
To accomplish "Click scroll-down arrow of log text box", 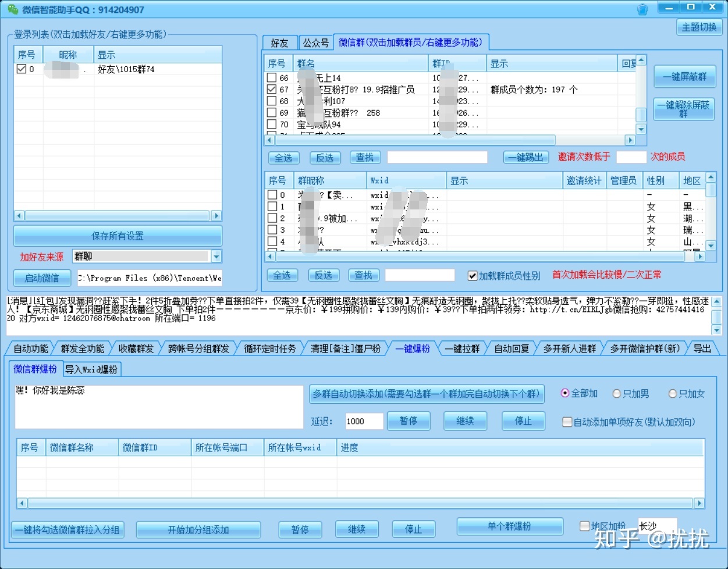I will tap(716, 330).
